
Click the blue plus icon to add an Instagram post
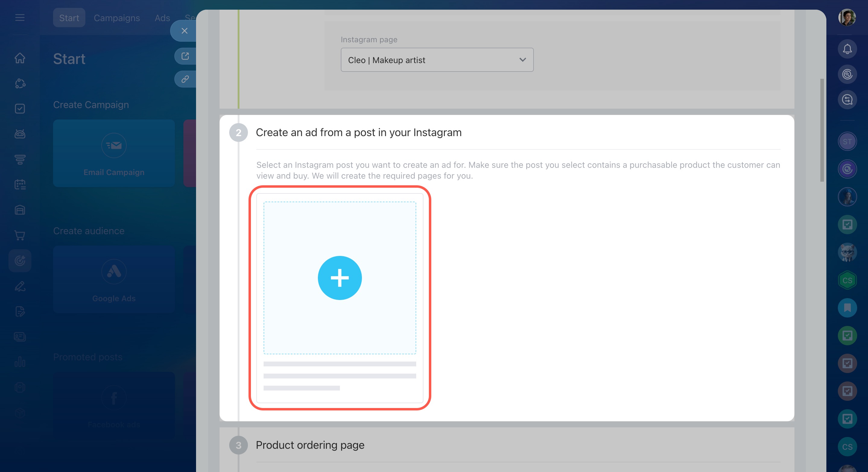[340, 278]
